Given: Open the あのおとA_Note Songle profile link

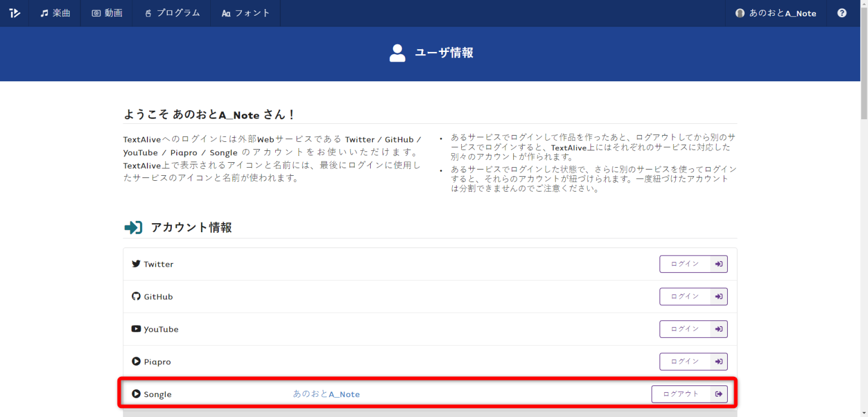Looking at the screenshot, I should [x=326, y=394].
